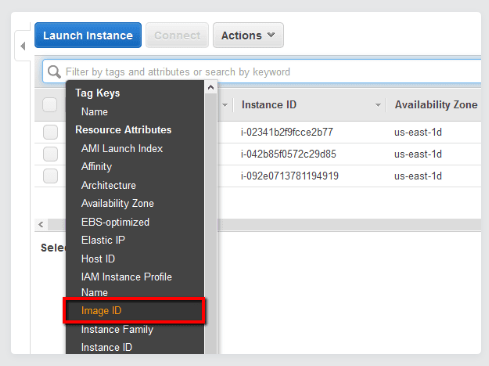Select checkbox for instance i-02341b2f9fcce2b77
The width and height of the screenshot is (489, 366).
pos(50,132)
